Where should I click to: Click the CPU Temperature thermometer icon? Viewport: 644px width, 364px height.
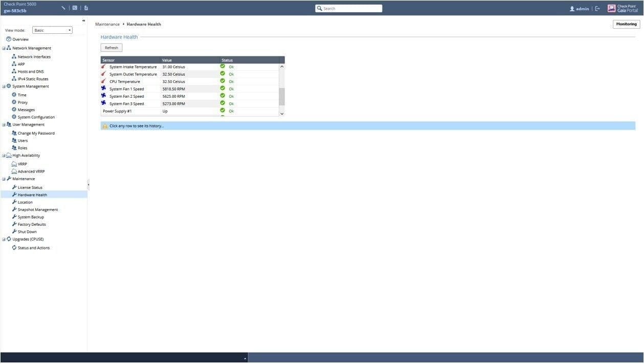click(x=104, y=81)
